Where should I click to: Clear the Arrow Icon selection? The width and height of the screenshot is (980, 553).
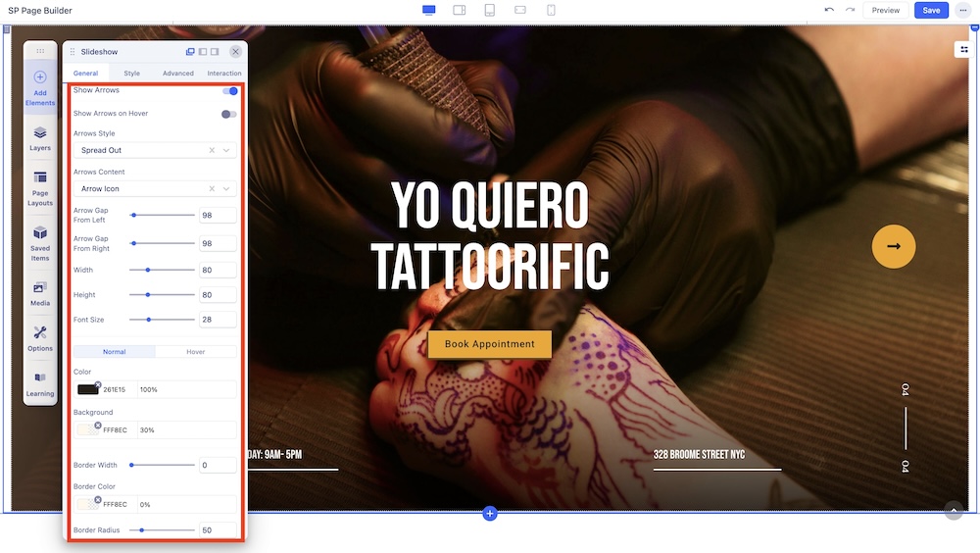tap(212, 188)
